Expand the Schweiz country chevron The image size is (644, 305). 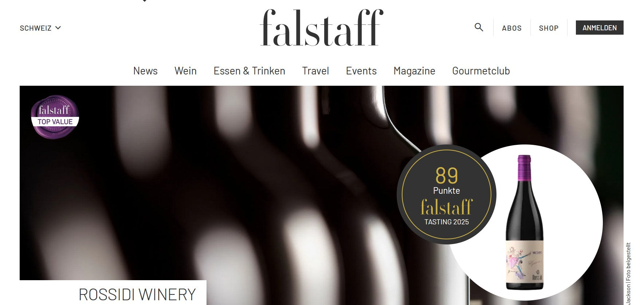pos(58,28)
